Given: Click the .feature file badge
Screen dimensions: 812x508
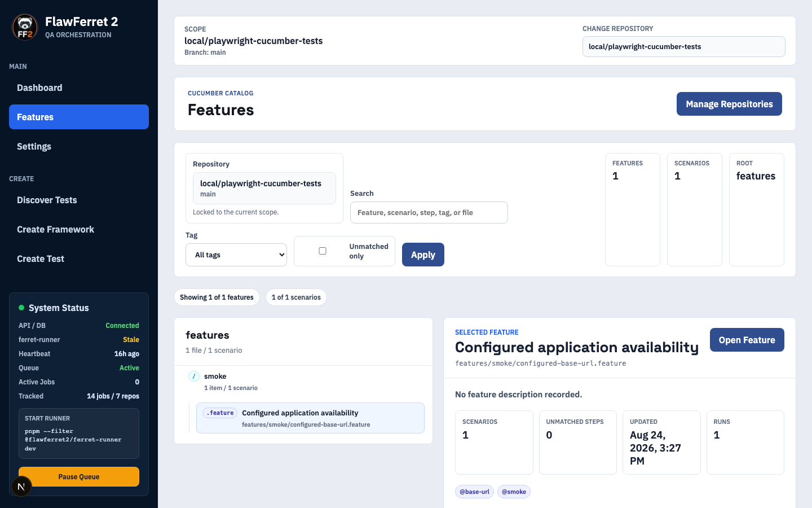Looking at the screenshot, I should [220, 413].
